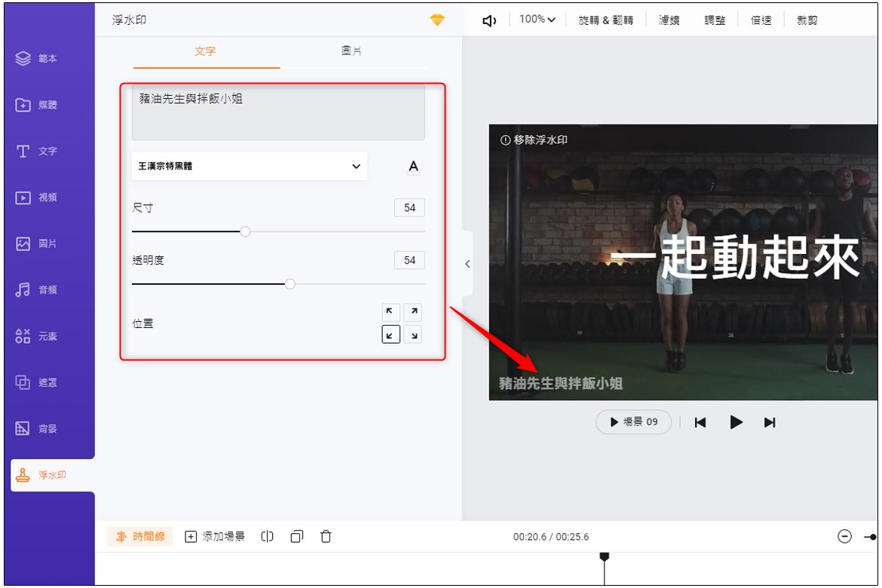Click 添加場景 add scene button
The height and width of the screenshot is (588, 882).
[x=215, y=537]
